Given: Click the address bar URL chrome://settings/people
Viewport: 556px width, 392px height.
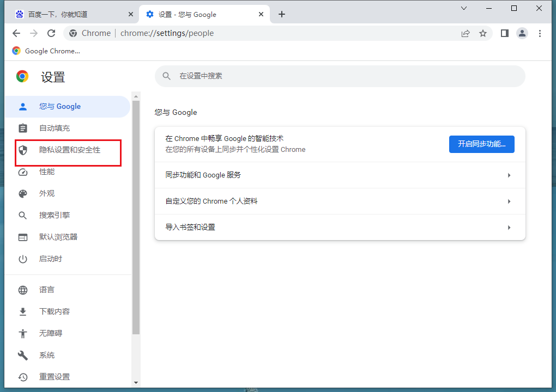Looking at the screenshot, I should coord(167,33).
